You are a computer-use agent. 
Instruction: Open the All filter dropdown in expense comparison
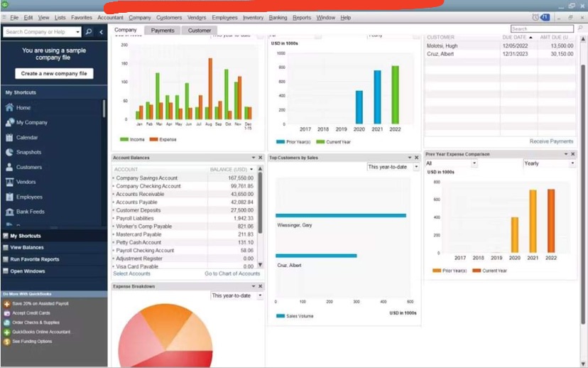click(451, 163)
